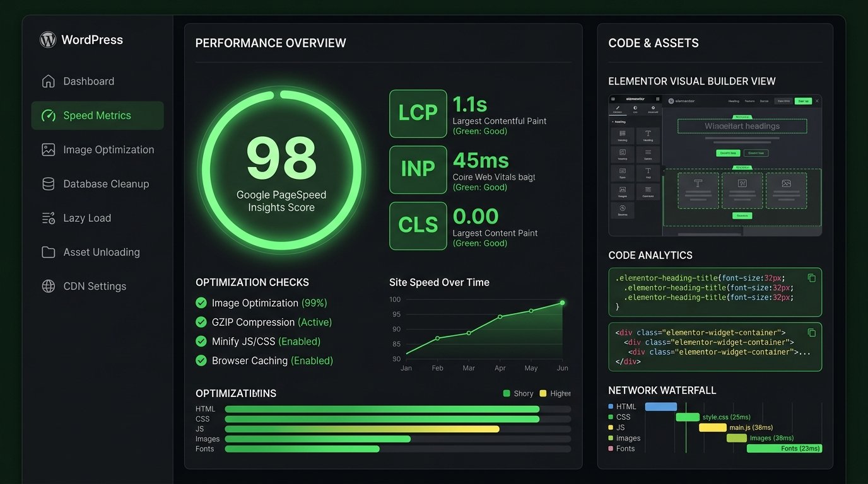
Task: Copy the HTML div snippet with its copy icon
Action: pos(812,332)
